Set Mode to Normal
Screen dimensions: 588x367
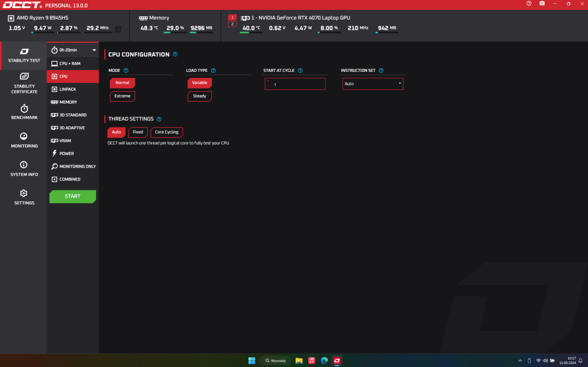(x=123, y=83)
